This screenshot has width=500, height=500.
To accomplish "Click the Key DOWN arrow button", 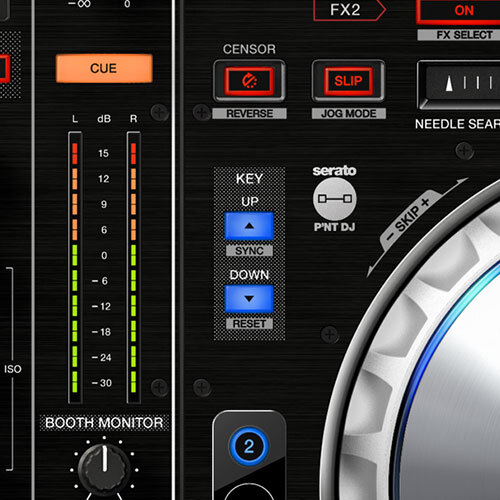I will point(249,299).
